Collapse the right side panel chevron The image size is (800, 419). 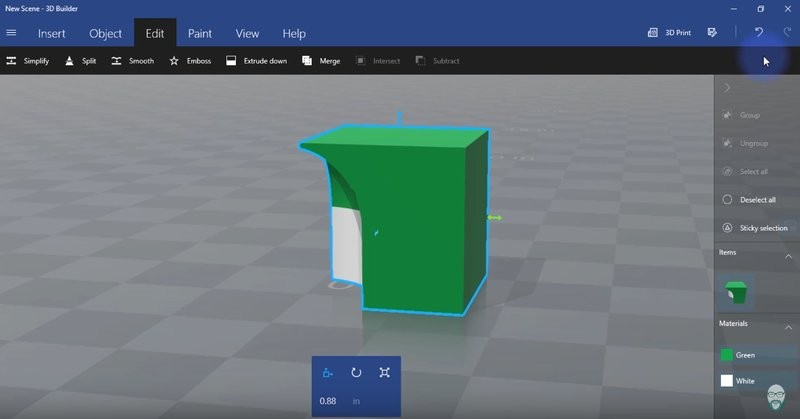click(727, 88)
